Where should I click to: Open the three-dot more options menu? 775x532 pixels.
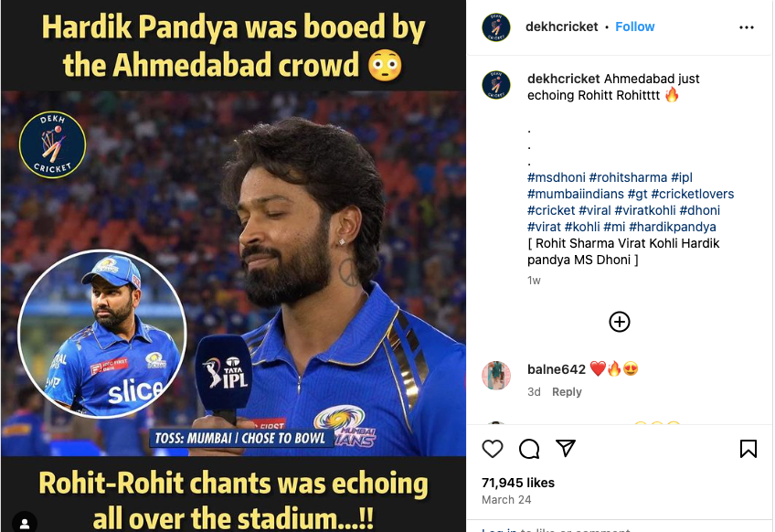click(x=746, y=27)
